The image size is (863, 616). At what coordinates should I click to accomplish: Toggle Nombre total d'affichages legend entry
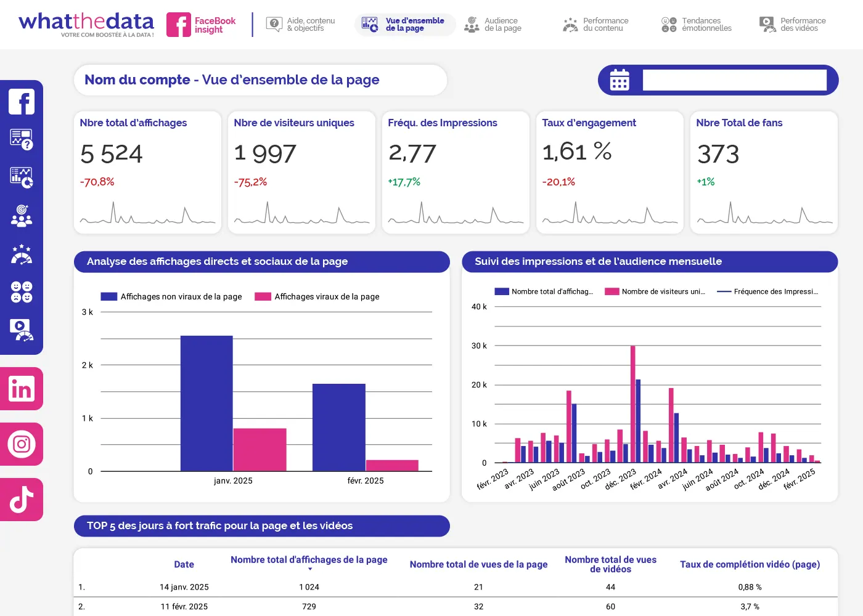pos(544,292)
